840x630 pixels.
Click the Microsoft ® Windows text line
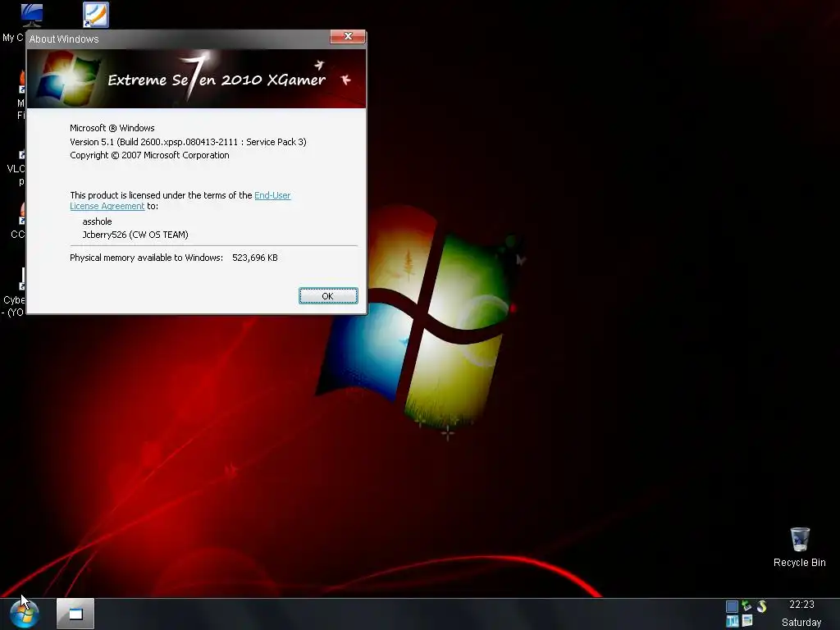[112, 128]
